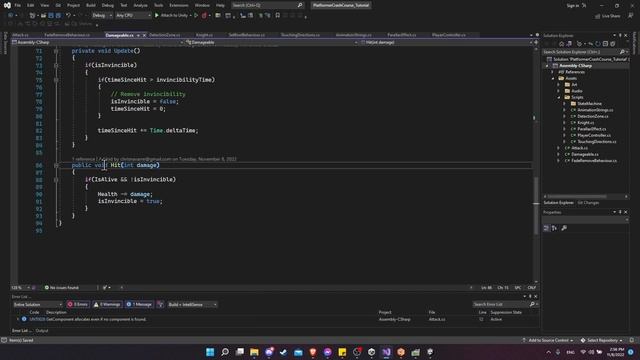Collapse the Scripts folder in Solution Explorer

[x=559, y=98]
